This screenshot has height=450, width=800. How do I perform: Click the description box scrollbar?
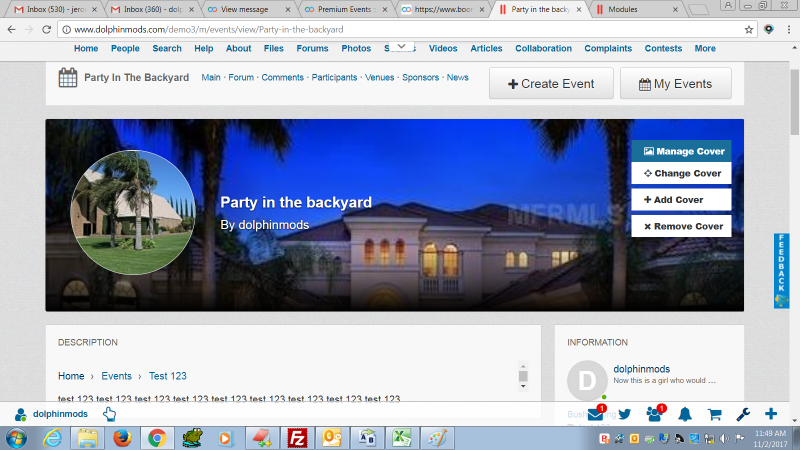pos(523,376)
